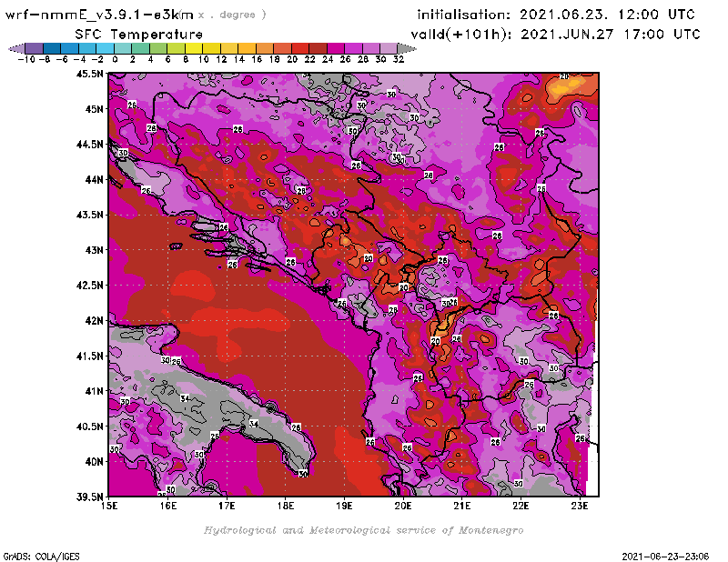
Task: Pick the purple swatch between -10 and -8
Action: click(x=35, y=49)
